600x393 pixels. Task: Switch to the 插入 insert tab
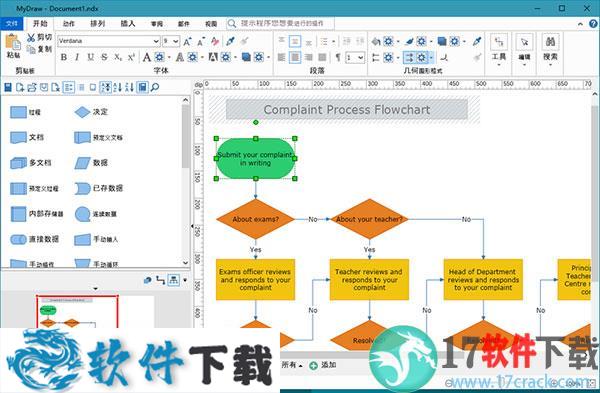coord(128,24)
